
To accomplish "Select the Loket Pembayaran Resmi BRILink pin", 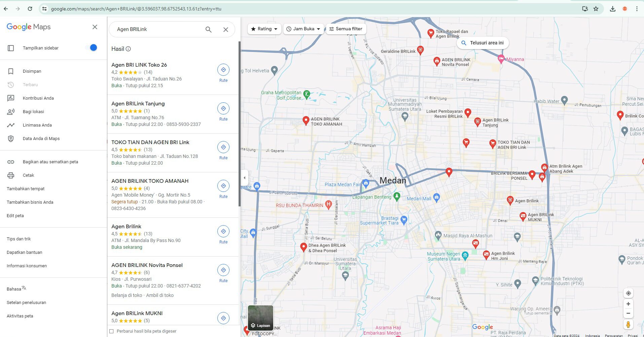I will [468, 112].
